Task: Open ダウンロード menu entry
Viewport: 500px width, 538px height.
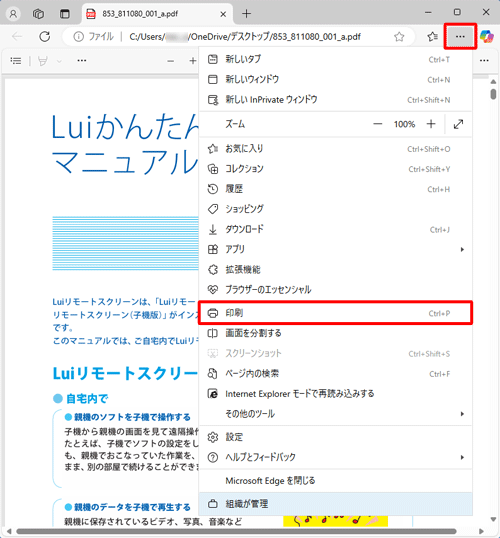Action: 335,229
